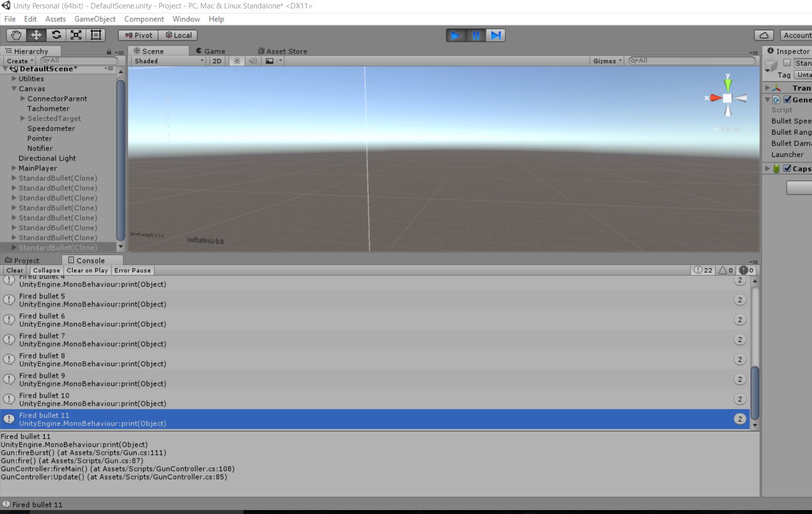Switch to the Game tab
Screen dimensions: 812x514
(213, 51)
